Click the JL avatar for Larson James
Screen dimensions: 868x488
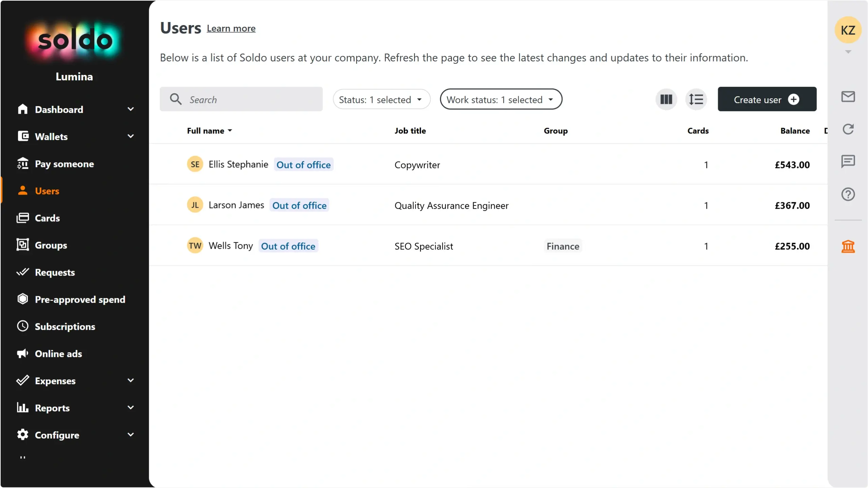tap(195, 205)
